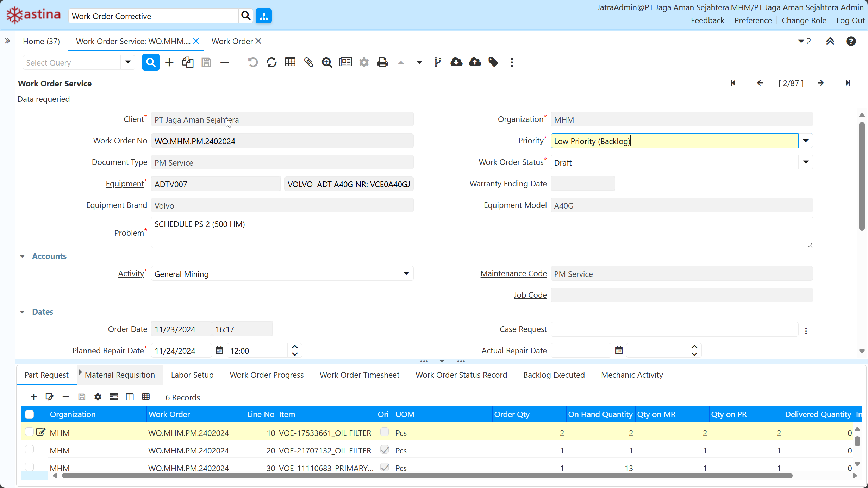Click the copy record icon

[x=188, y=62]
